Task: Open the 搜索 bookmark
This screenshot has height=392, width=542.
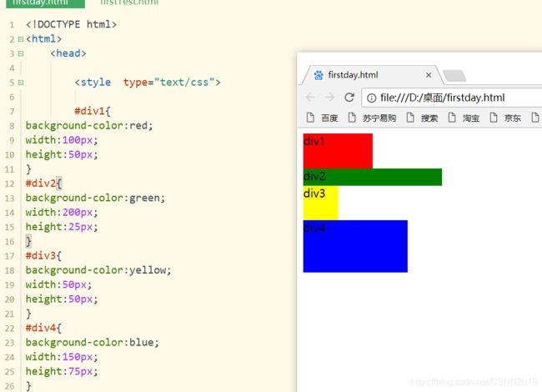Action: pos(422,118)
